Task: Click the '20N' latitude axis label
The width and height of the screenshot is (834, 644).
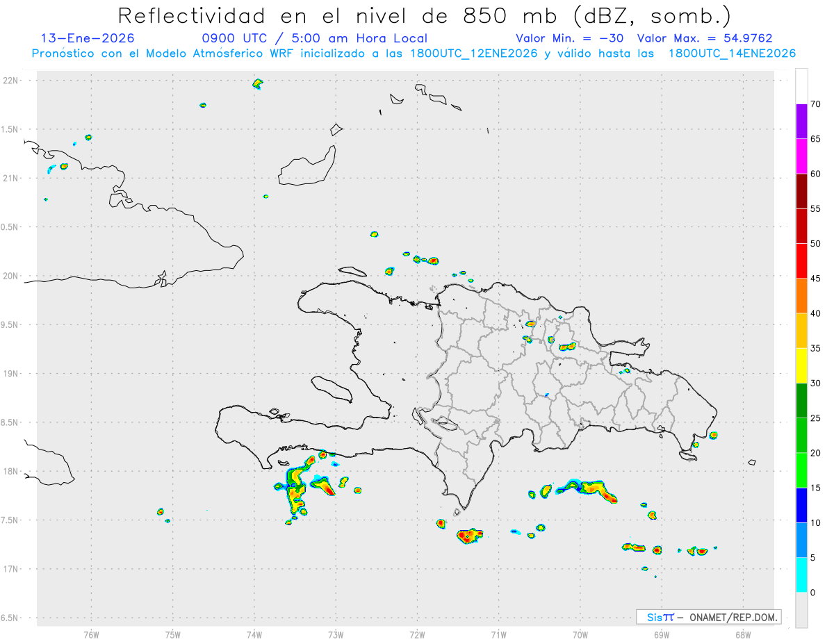Action: click(x=11, y=276)
